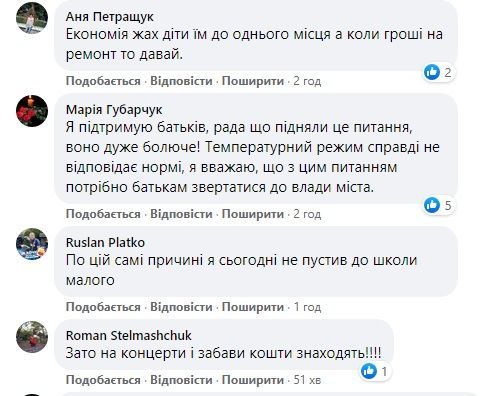
Task: Click the like reaction icon on Аня Петращук's comment
Action: 432,72
